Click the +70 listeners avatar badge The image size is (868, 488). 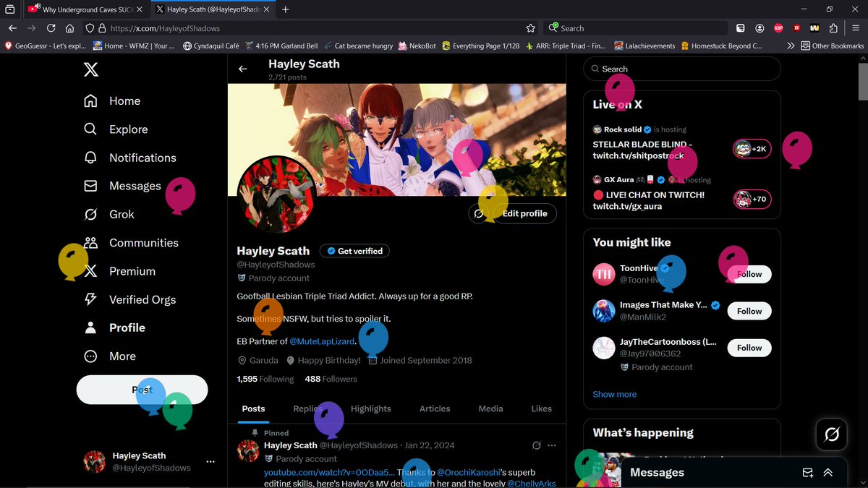point(752,199)
